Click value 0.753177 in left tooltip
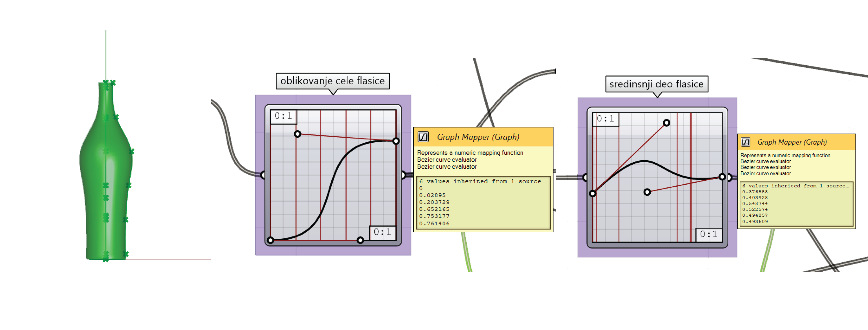 (434, 216)
